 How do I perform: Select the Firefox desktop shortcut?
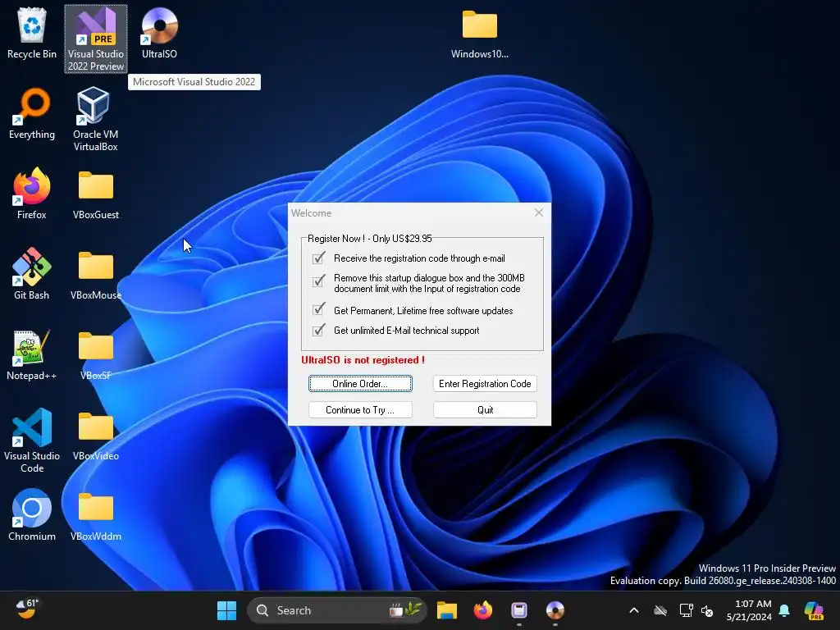tap(32, 194)
